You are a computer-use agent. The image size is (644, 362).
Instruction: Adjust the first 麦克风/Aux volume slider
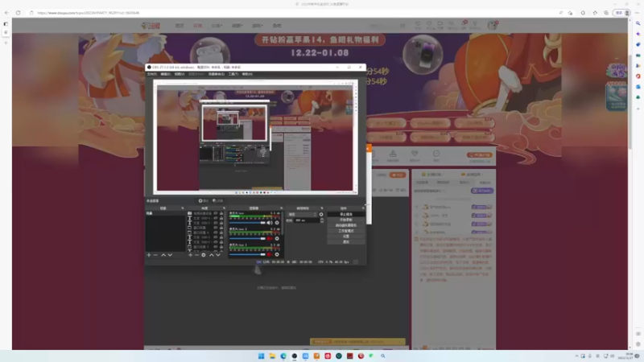point(247,223)
